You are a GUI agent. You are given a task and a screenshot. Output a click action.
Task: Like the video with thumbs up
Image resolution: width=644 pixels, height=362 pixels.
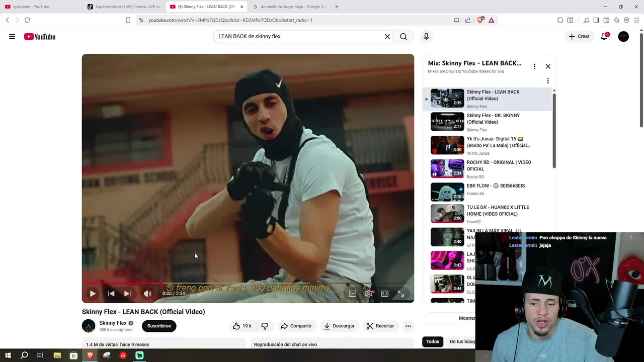[x=243, y=326]
